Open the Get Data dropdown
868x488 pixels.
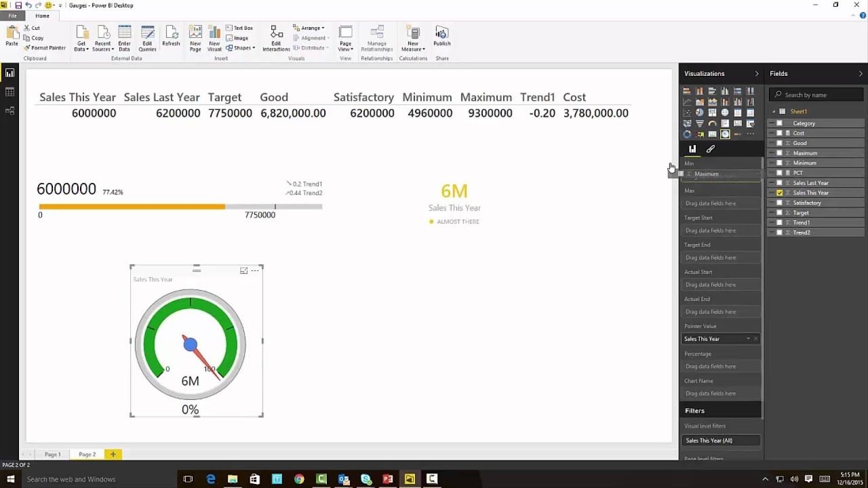tap(81, 39)
